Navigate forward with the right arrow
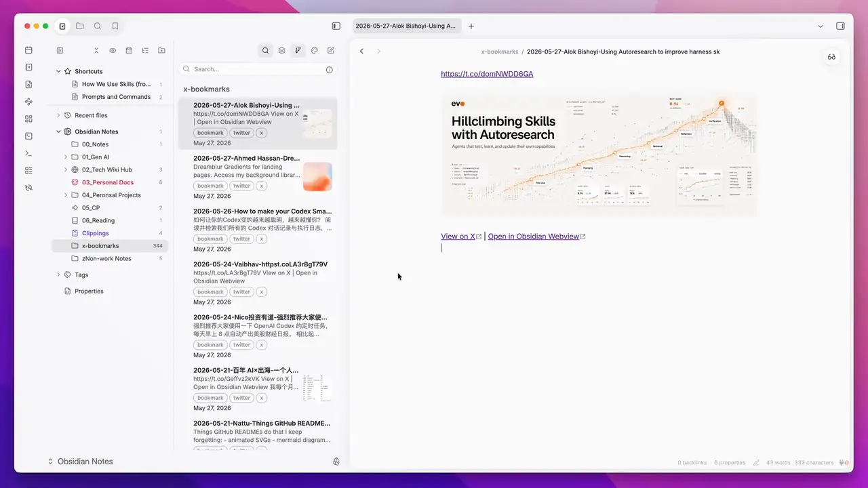 (378, 52)
